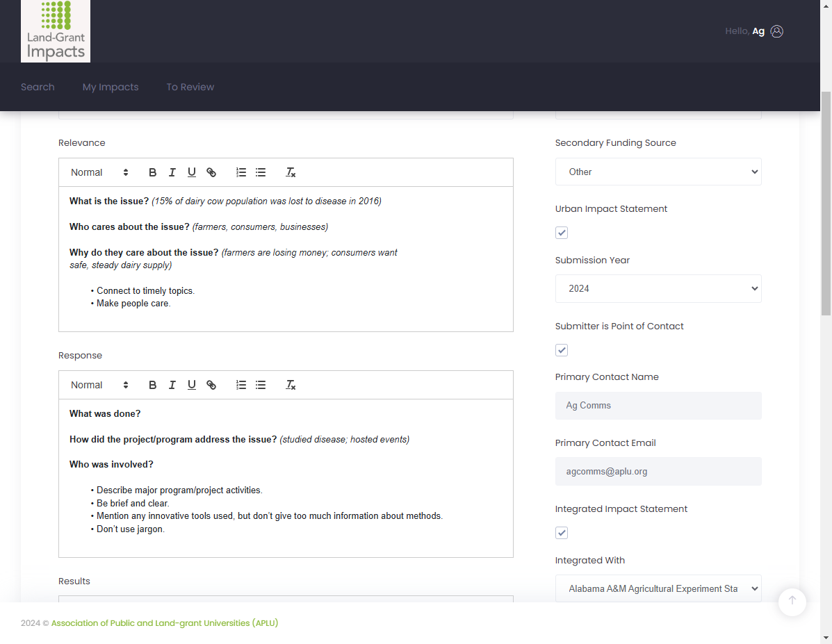Image resolution: width=832 pixels, height=644 pixels.
Task: Click the Land-Grant Impacts logo
Action: (x=56, y=31)
